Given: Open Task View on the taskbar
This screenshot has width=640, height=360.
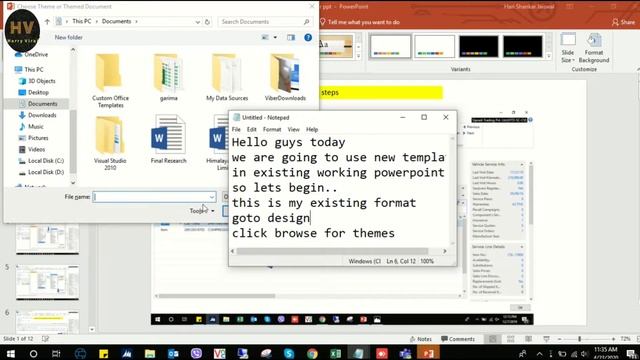Looking at the screenshot, I should tap(56, 353).
